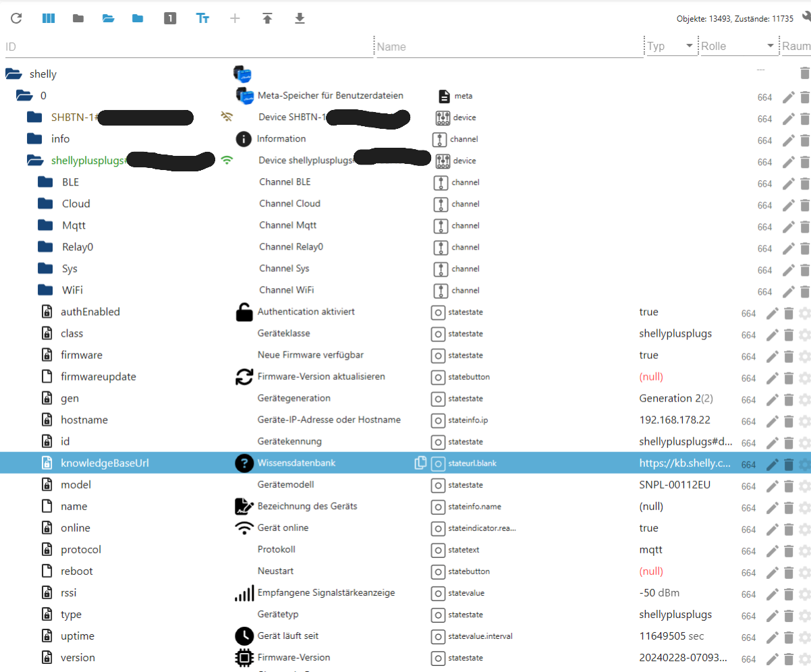Click the 192.168.178.22 hostname value
Screen dimensions: 811x672
pos(675,420)
